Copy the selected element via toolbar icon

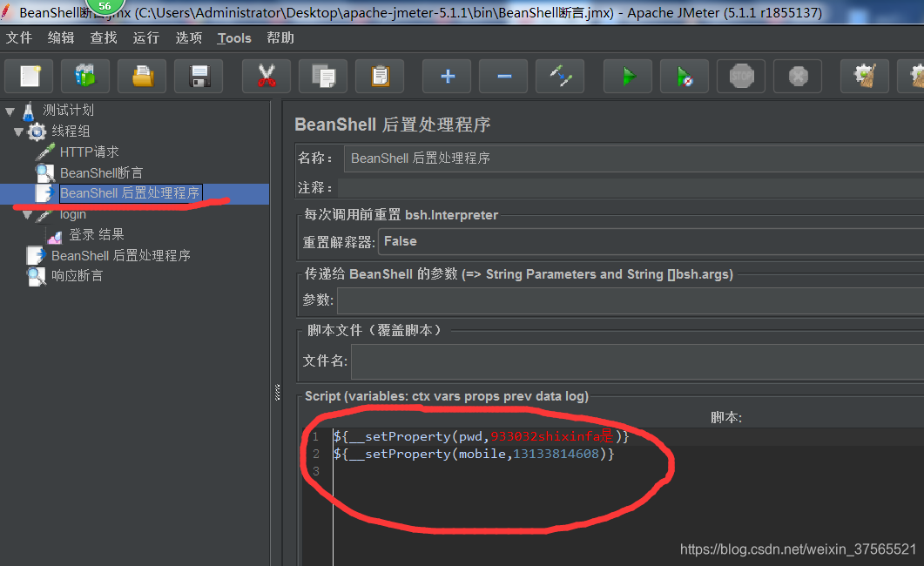[323, 76]
